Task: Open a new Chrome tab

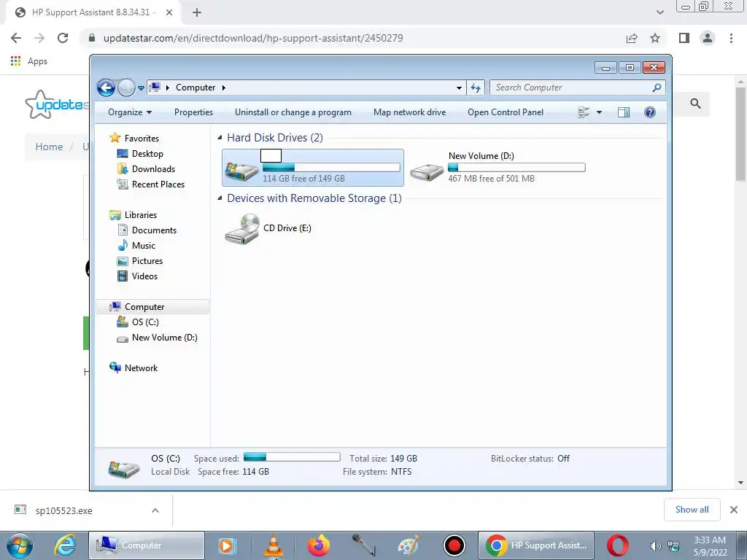Action: 197,12
